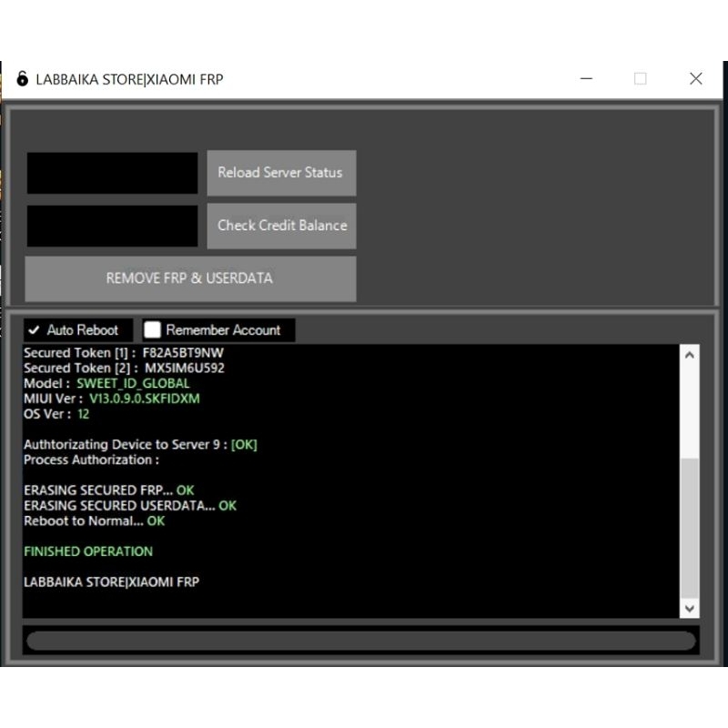Enable the Remember Account checkbox
Viewport: 728px width, 728px height.
pyautogui.click(x=152, y=330)
